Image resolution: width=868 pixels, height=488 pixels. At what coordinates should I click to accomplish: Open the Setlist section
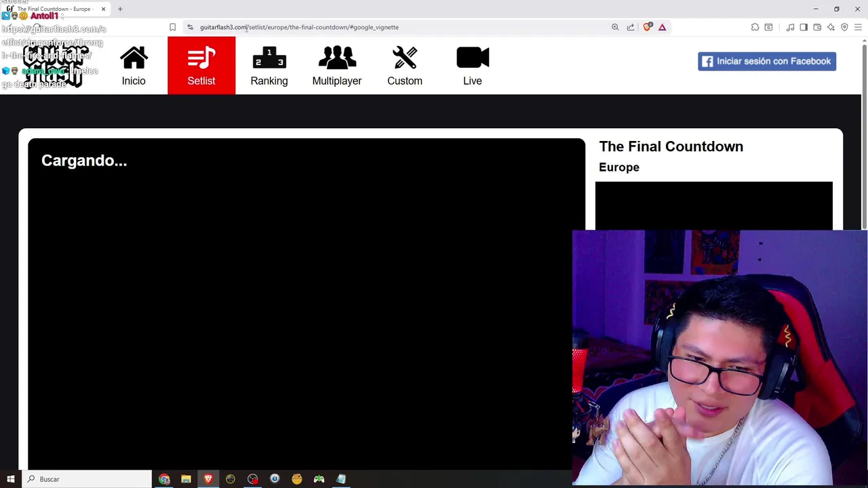click(x=201, y=66)
